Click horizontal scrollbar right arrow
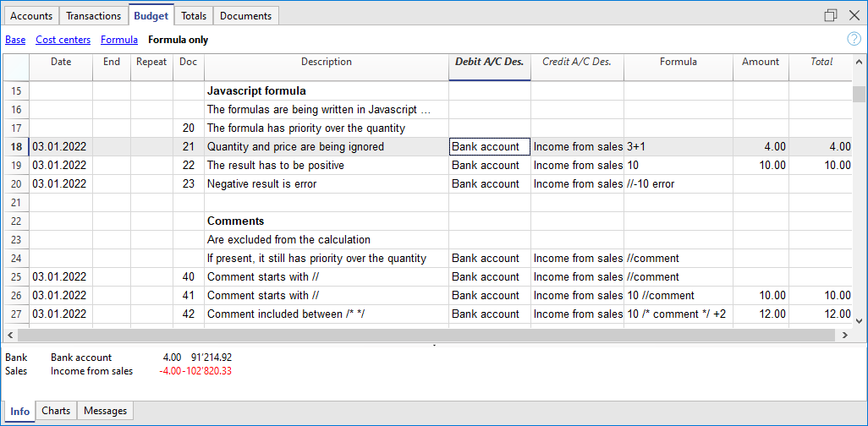Viewport: 868px width, 426px height. [x=844, y=335]
